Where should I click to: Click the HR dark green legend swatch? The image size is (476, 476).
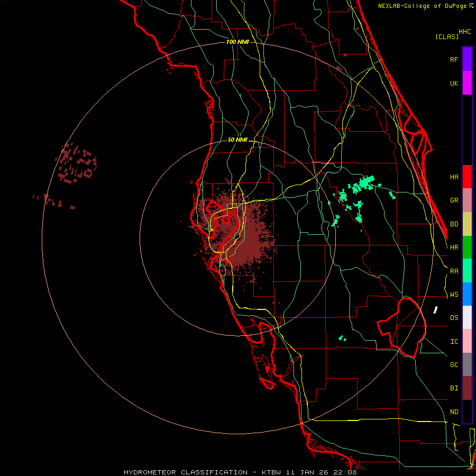(x=467, y=247)
